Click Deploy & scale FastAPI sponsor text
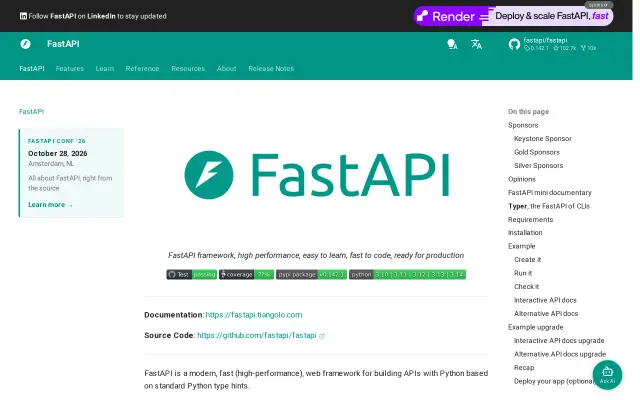The image size is (640, 400). click(x=551, y=16)
